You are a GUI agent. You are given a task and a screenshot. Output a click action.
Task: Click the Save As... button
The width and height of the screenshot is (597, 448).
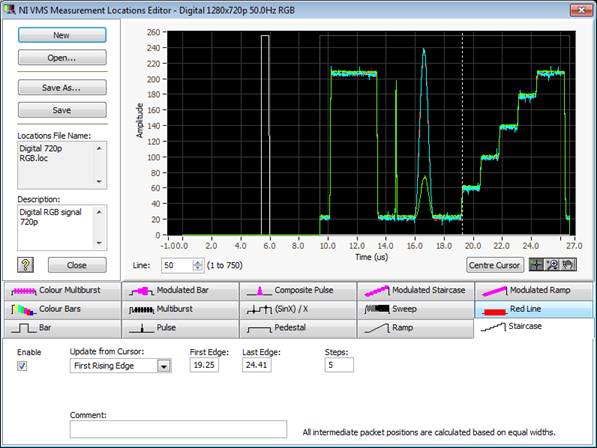[x=62, y=88]
